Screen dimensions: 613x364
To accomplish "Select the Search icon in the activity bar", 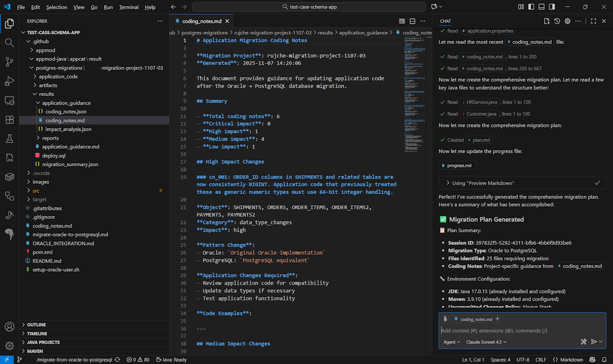I will point(9,42).
